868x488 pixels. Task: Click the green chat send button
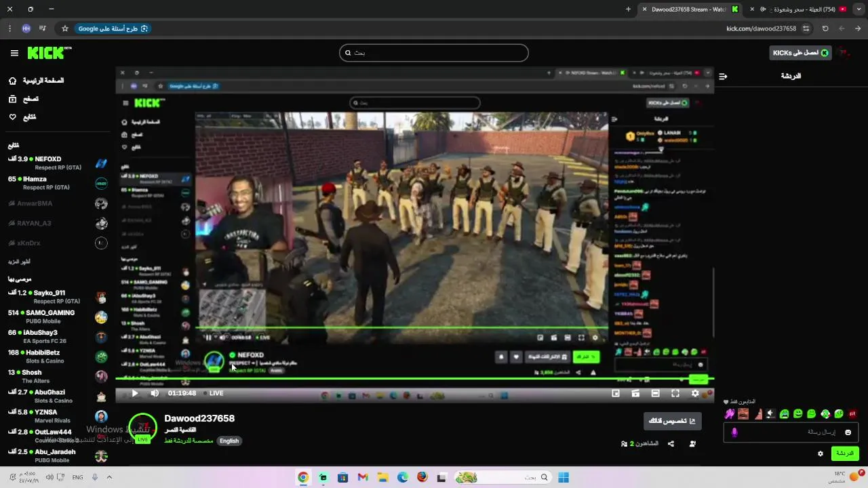845,453
